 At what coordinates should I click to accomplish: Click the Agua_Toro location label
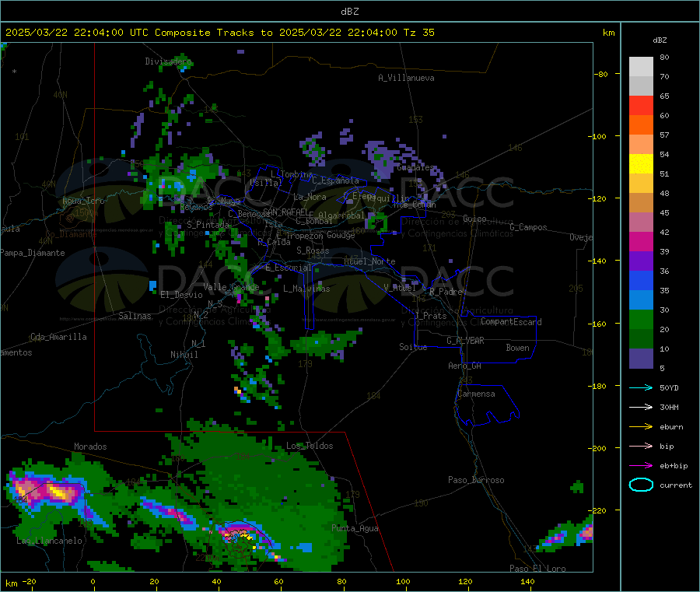pos(83,201)
